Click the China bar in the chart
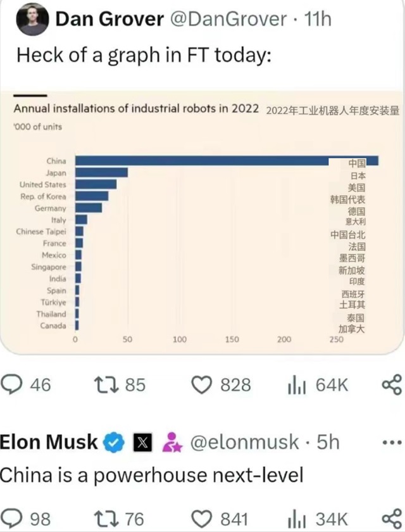 227,161
